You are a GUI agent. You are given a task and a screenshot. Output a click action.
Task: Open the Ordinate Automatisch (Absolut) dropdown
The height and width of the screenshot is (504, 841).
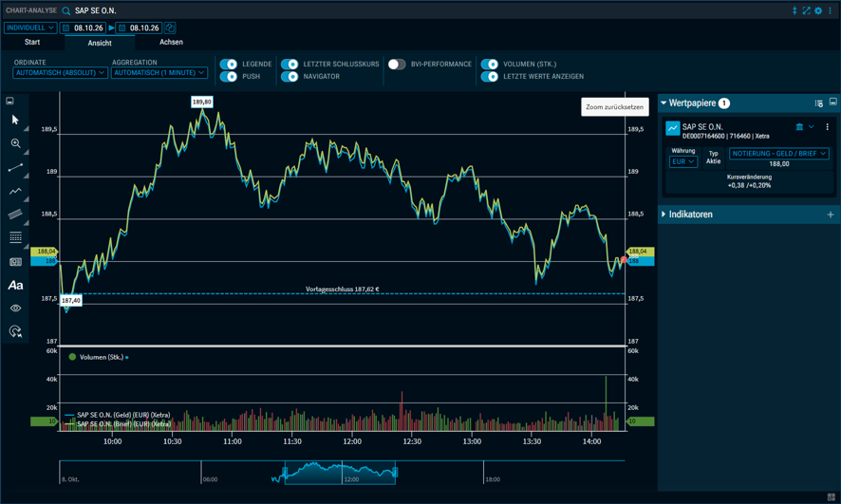[x=61, y=72]
